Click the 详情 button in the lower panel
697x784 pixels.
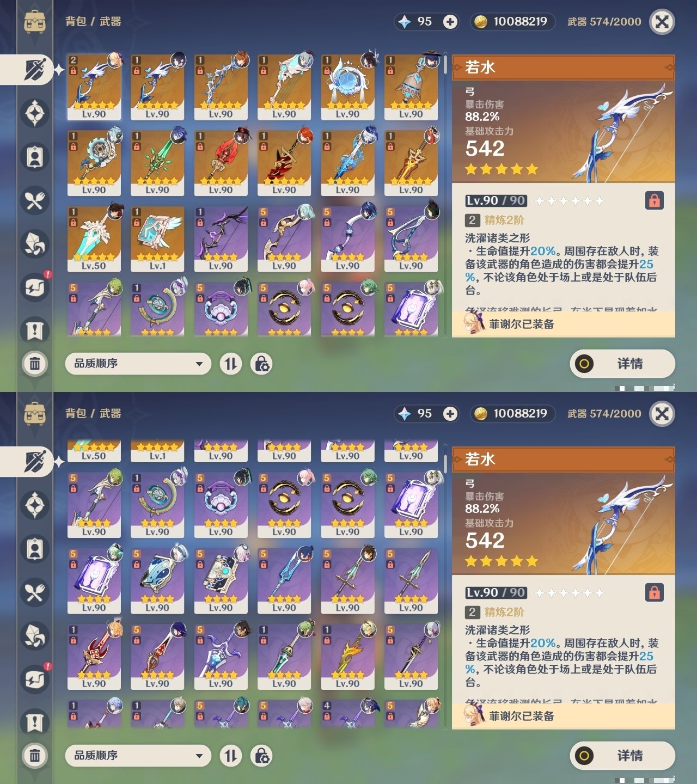[x=622, y=756]
